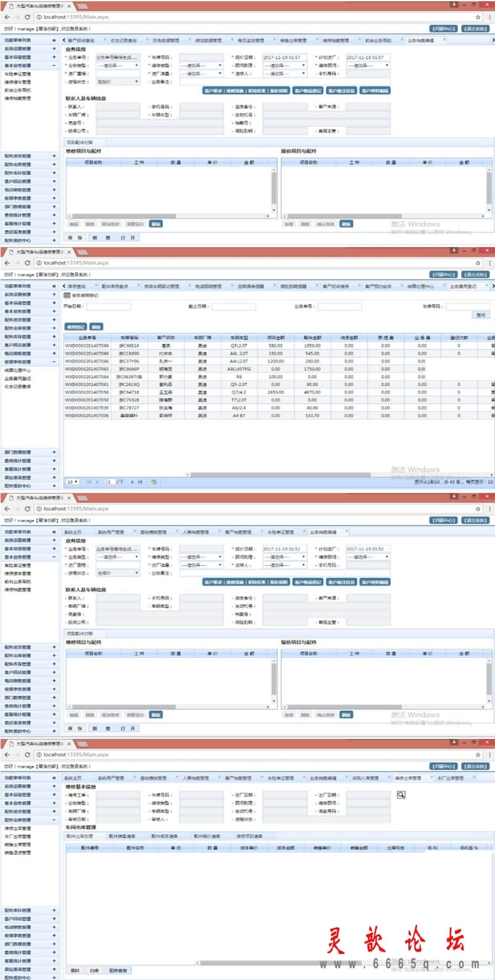Switch to the 库存查询 tab
Image resolution: width=495 pixels, height=980 pixels.
(77, 286)
